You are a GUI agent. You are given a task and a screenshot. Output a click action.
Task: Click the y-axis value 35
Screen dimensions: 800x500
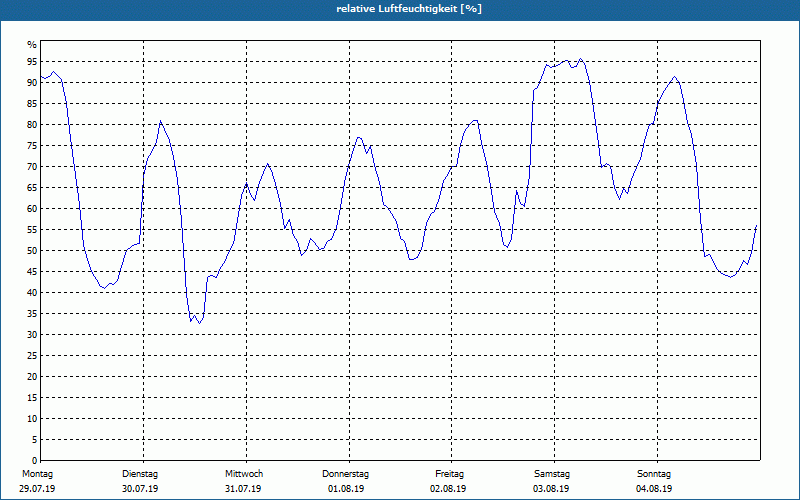32,314
